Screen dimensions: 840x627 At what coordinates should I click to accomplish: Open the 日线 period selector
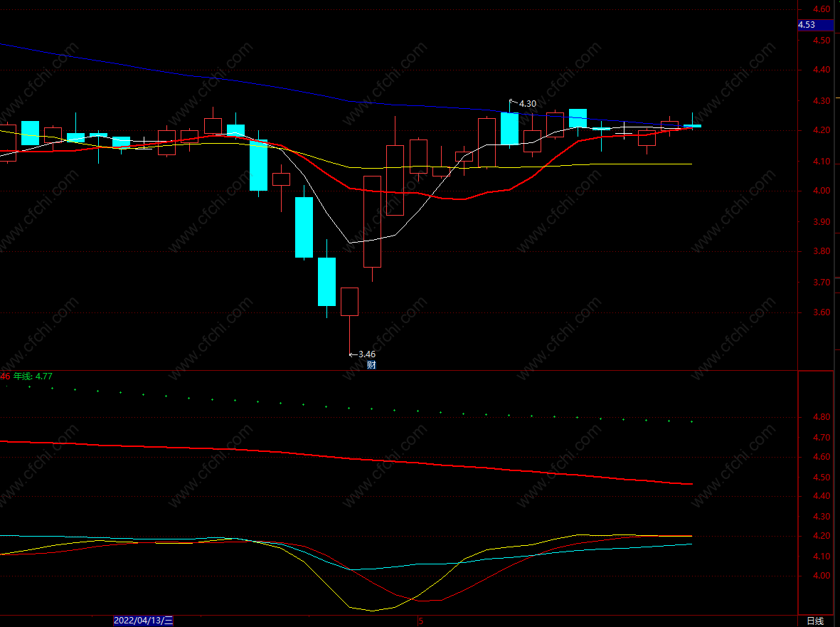click(815, 621)
